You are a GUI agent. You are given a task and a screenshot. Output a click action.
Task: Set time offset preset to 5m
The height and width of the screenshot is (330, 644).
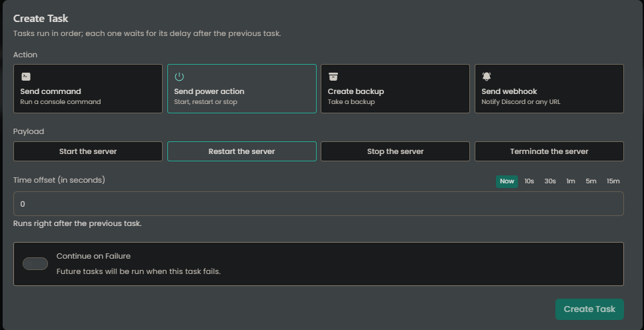[591, 181]
